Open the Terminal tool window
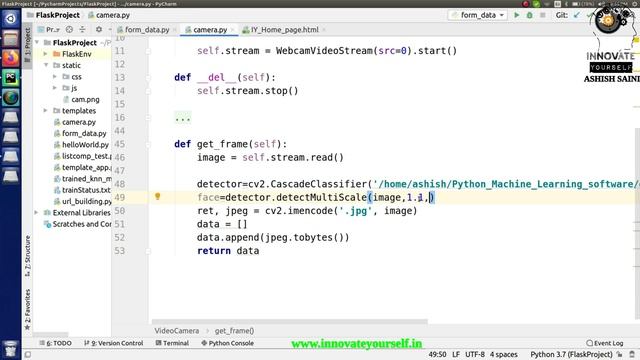This screenshot has width=640, height=360. click(172, 343)
